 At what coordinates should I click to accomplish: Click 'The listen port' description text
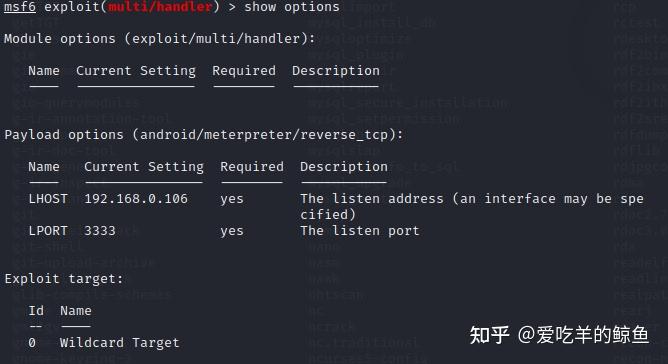pyautogui.click(x=360, y=231)
